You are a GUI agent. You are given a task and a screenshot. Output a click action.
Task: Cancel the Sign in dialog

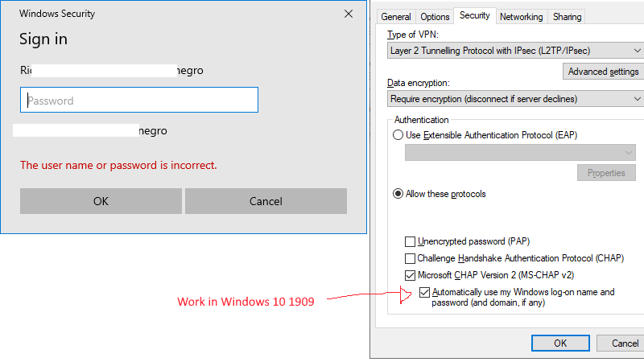[x=266, y=201]
